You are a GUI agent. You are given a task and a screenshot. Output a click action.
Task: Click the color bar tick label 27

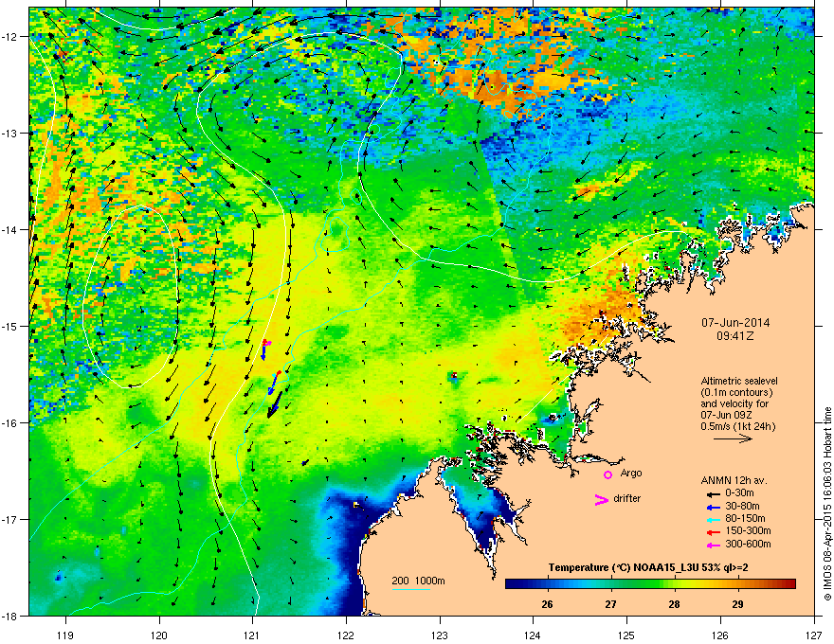click(610, 604)
